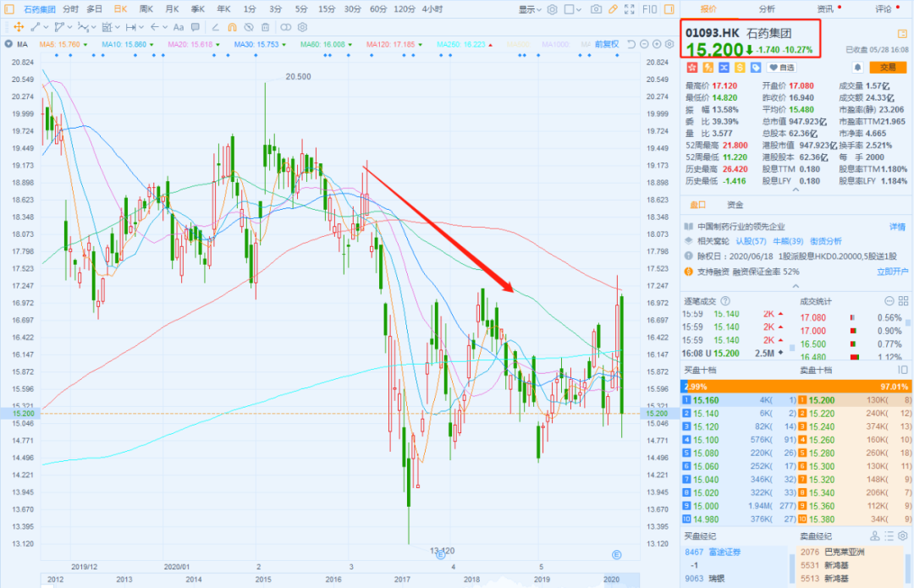This screenshot has height=588, width=914.
Task: Expand the polyline tool dropdown arrow
Action: point(70,27)
